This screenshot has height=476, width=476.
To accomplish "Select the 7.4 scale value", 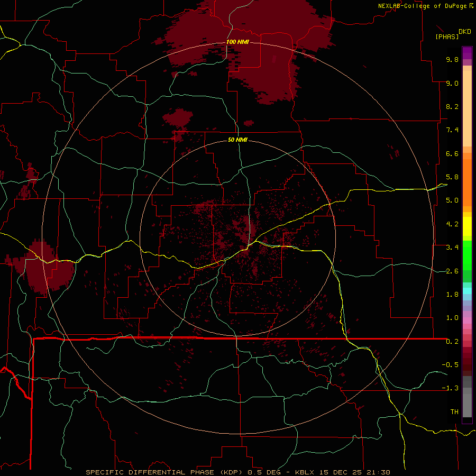I will (452, 130).
